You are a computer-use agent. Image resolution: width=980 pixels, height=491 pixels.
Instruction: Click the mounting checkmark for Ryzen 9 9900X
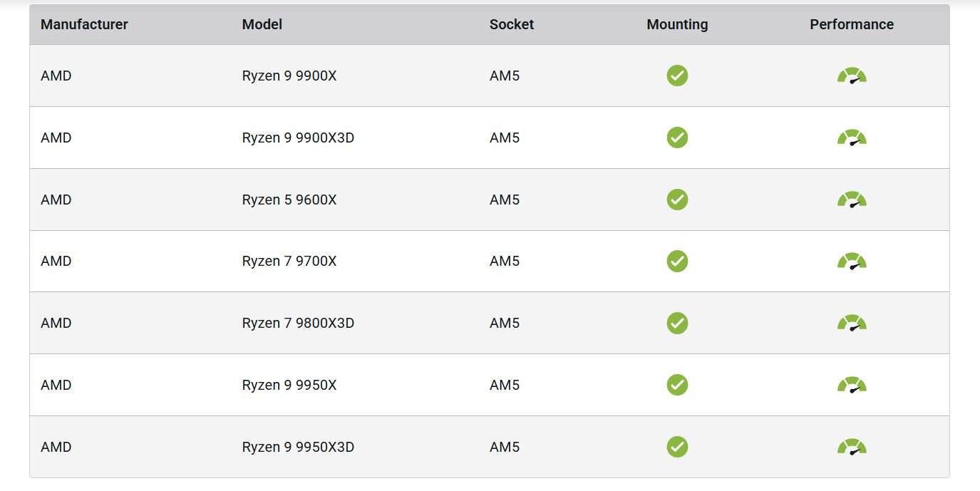coord(677,76)
